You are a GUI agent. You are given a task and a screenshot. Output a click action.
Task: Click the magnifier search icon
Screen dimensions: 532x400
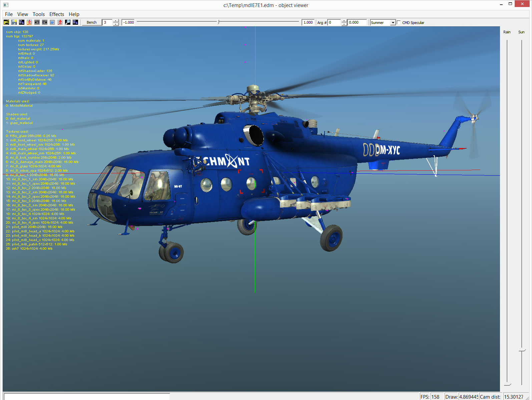[x=68, y=22]
